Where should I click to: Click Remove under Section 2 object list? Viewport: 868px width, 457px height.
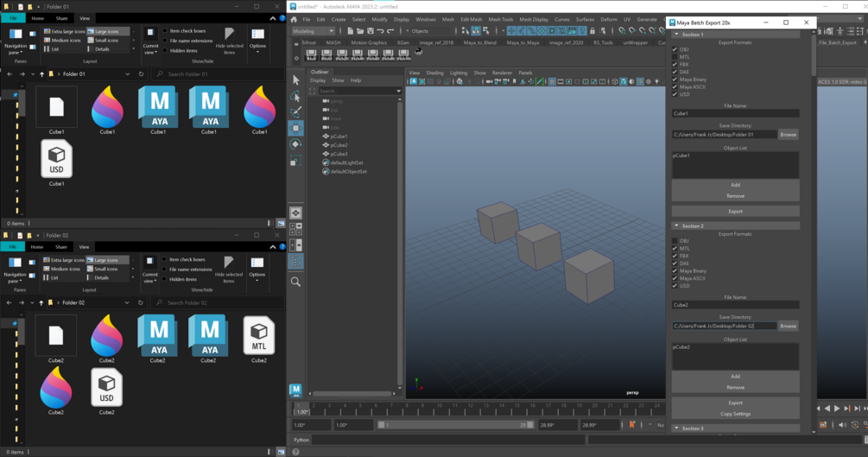pos(735,387)
